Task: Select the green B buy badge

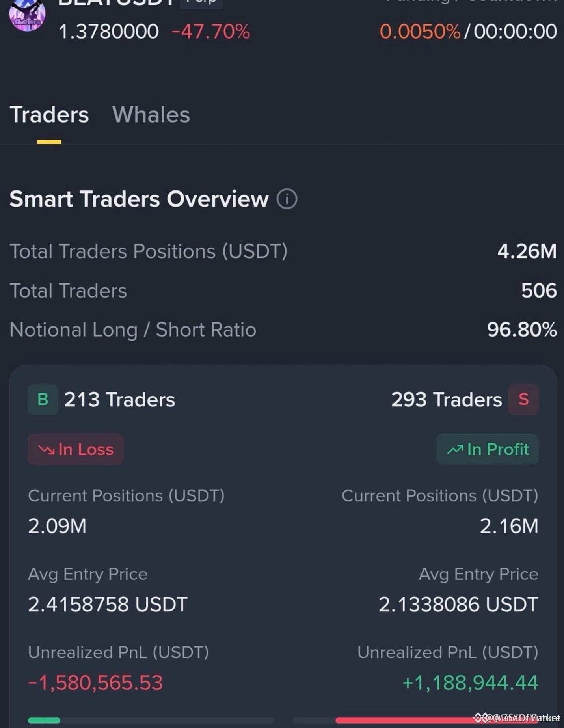Action: (43, 399)
